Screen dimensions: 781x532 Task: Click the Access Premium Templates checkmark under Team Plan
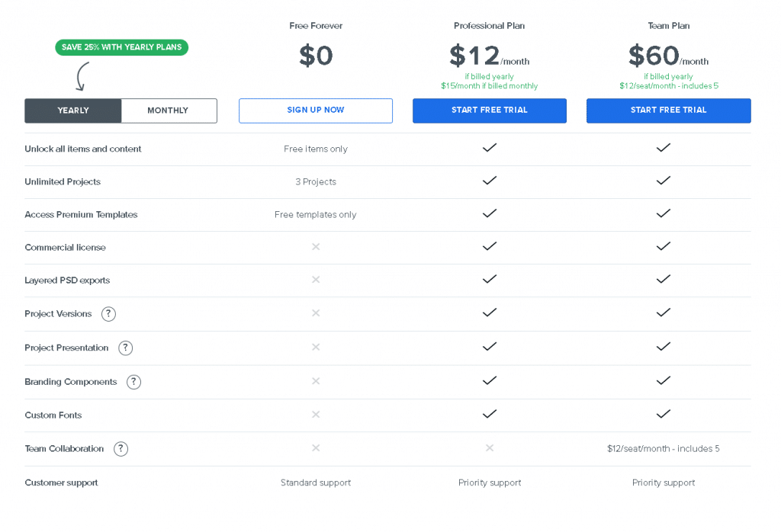663,213
